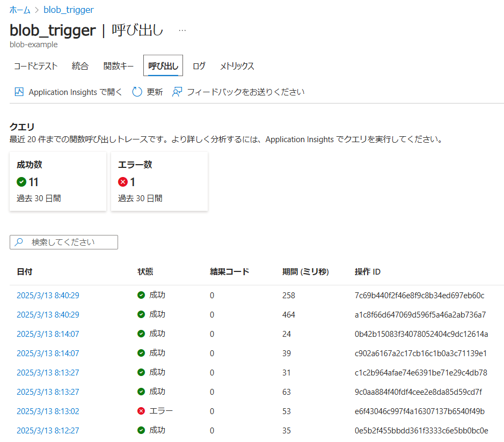Viewport: 504px width, 442px height.
Task: Click operation ID 0e5b2f455bbdd361f3333c6e5bb0bc0e
Action: (421, 430)
